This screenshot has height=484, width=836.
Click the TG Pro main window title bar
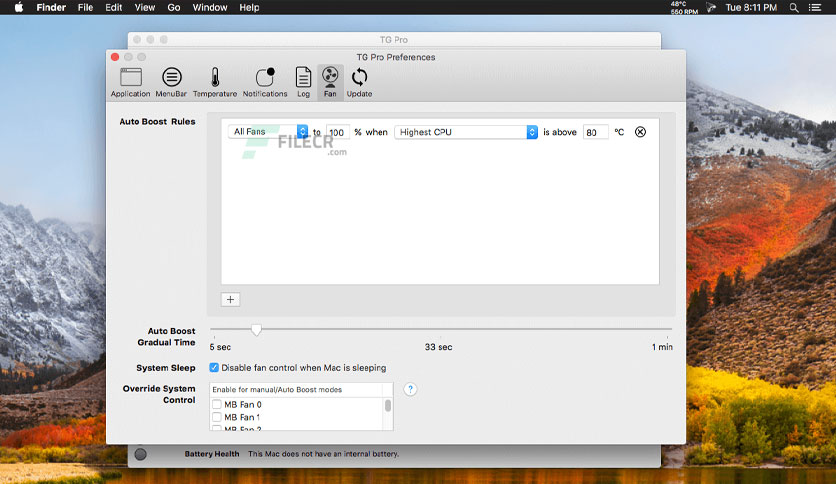click(x=394, y=40)
